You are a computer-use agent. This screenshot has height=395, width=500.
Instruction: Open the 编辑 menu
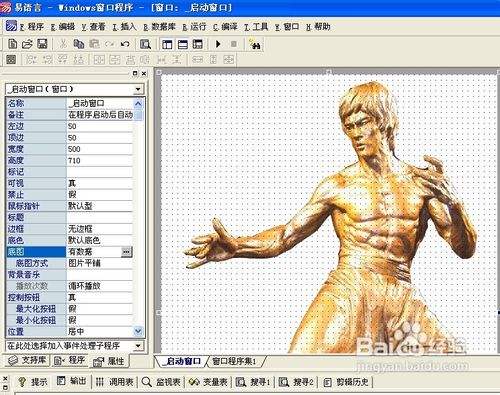point(63,27)
